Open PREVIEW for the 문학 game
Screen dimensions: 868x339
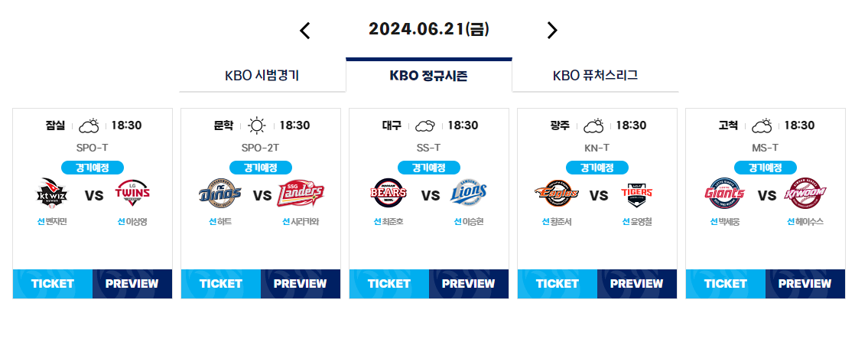pos(301,284)
